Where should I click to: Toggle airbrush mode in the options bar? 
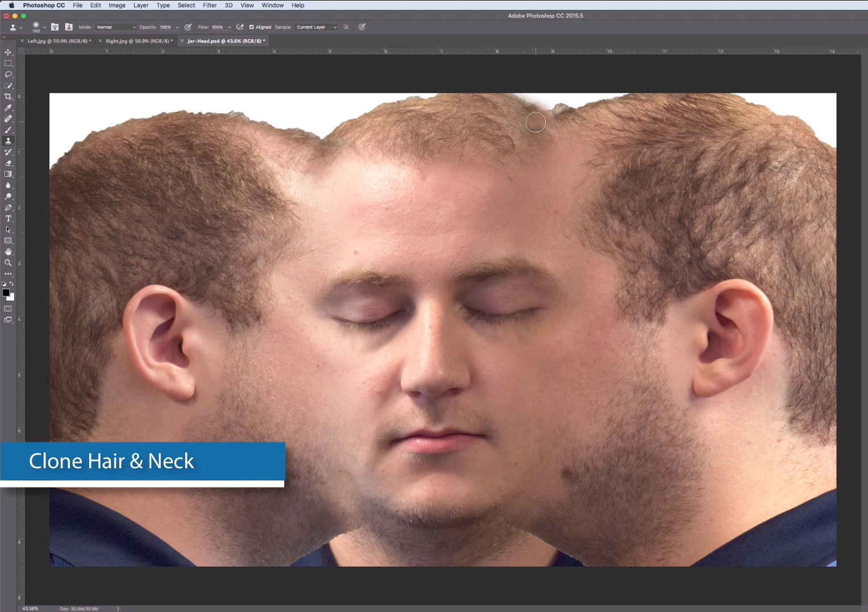coord(239,26)
